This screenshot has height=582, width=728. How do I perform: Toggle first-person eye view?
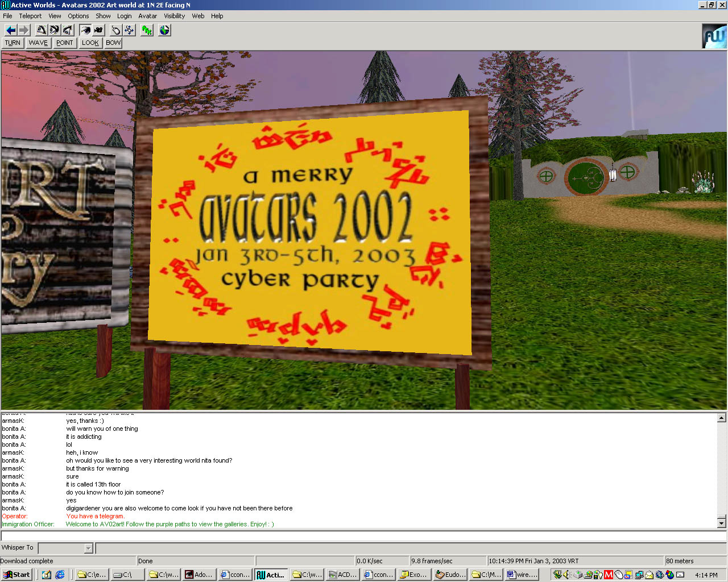85,30
